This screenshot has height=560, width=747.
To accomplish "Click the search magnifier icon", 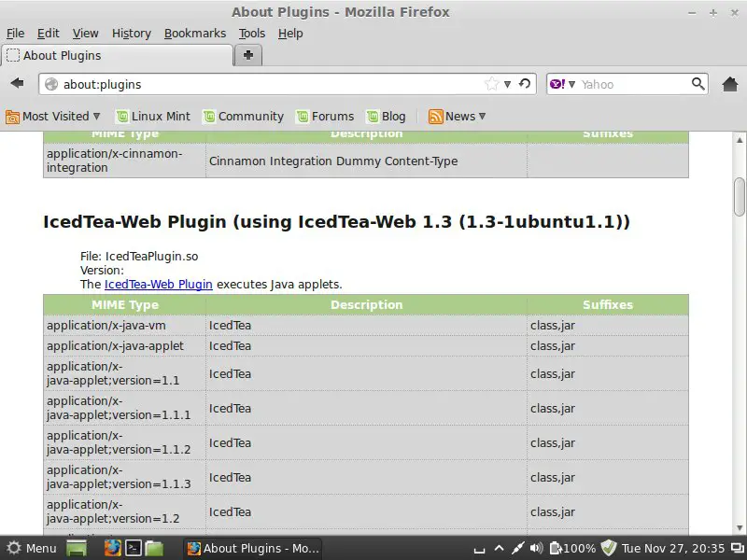I will tap(698, 84).
